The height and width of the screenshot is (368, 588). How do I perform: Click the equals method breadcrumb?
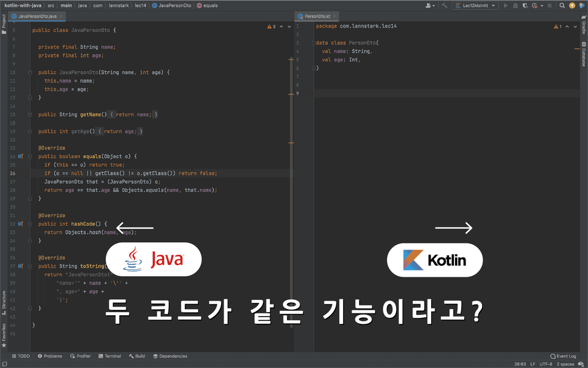(x=208, y=6)
